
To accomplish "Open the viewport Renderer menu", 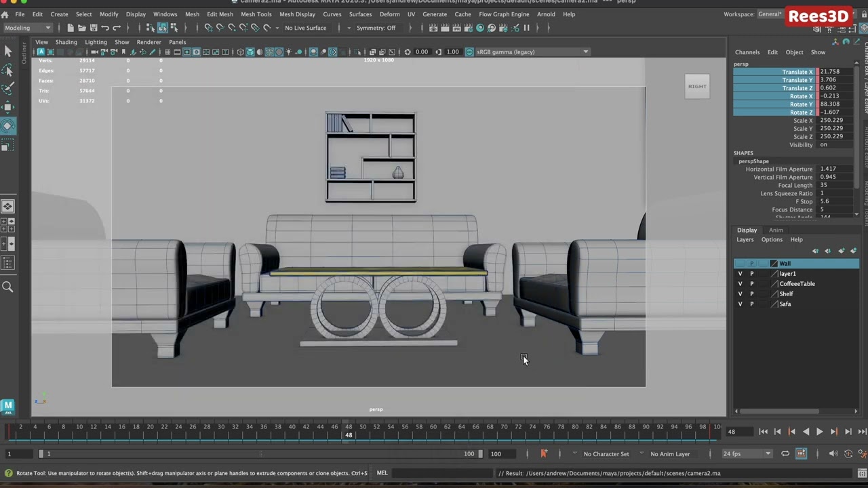I will pyautogui.click(x=149, y=42).
